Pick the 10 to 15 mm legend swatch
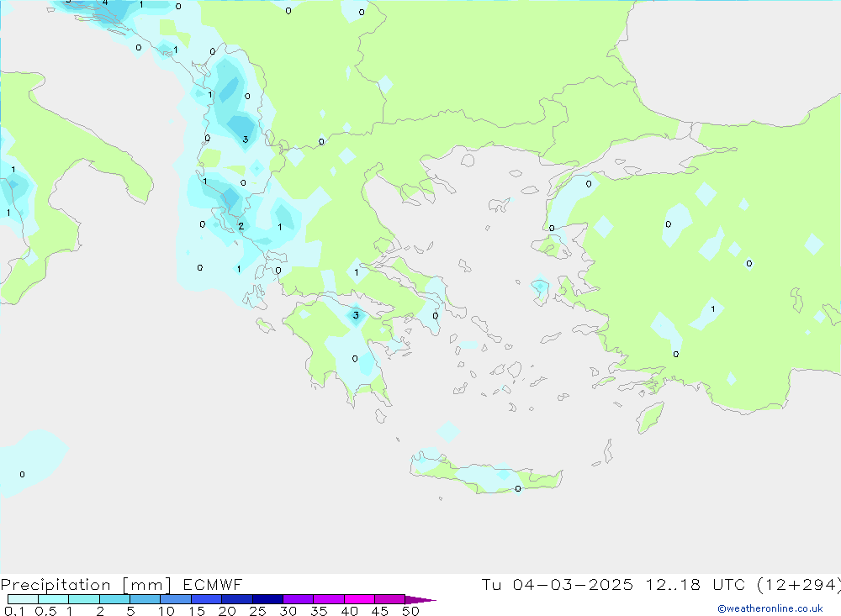 [x=176, y=599]
